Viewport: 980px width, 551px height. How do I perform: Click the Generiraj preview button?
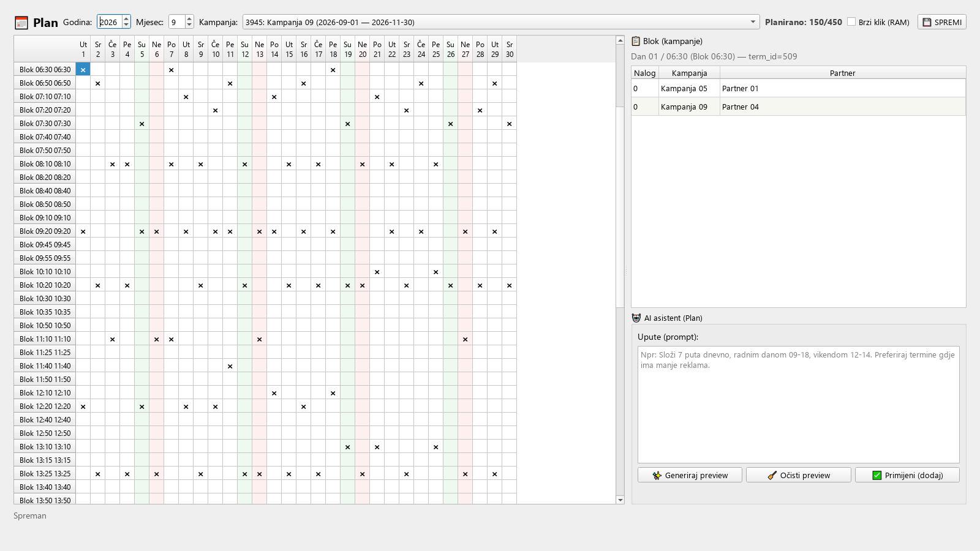690,475
